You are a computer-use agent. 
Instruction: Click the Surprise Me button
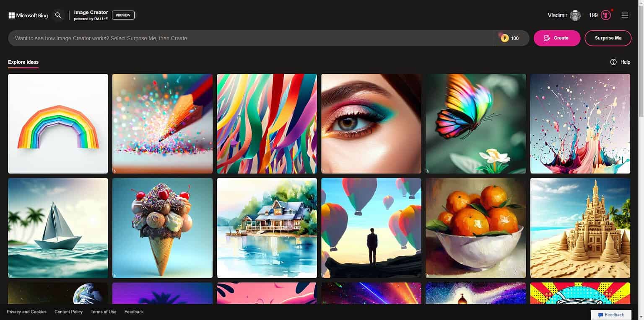tap(608, 38)
